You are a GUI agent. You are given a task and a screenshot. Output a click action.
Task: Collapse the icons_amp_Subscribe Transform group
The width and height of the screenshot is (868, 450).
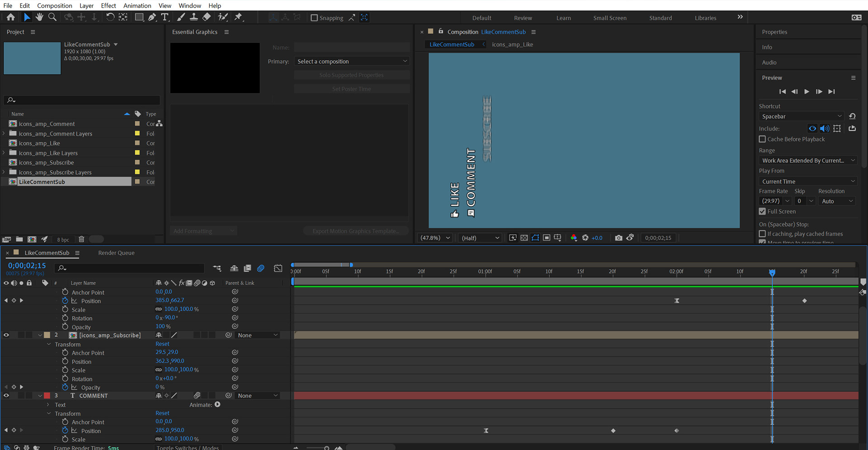click(x=49, y=344)
